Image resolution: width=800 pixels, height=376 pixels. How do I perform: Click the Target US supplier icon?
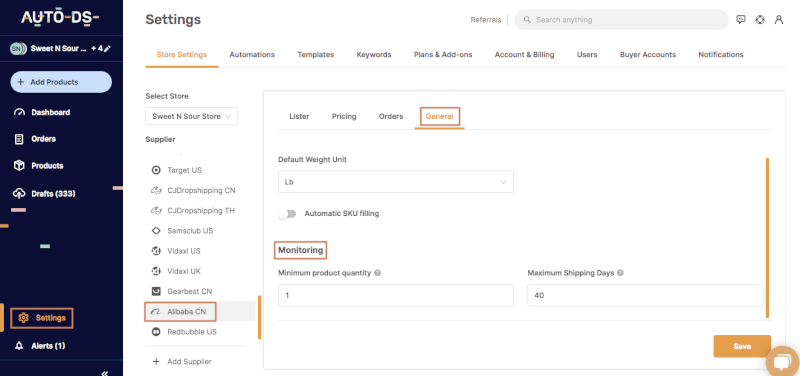157,170
